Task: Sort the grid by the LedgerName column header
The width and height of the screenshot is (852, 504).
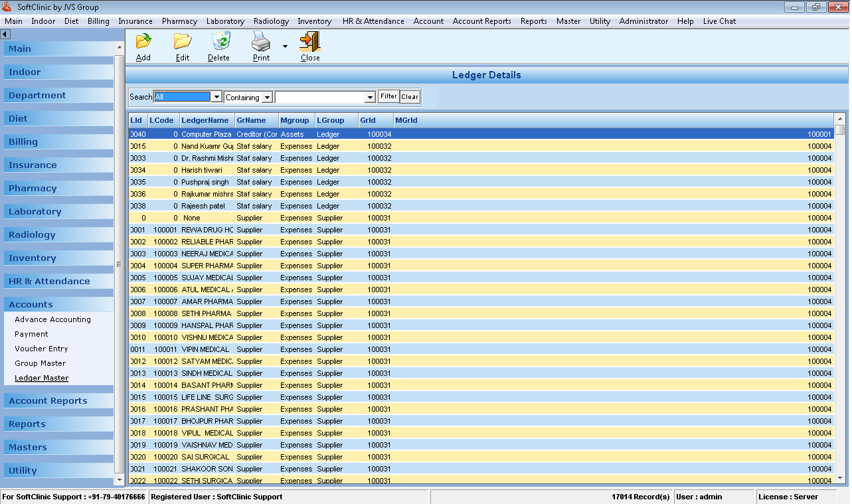Action: (207, 120)
